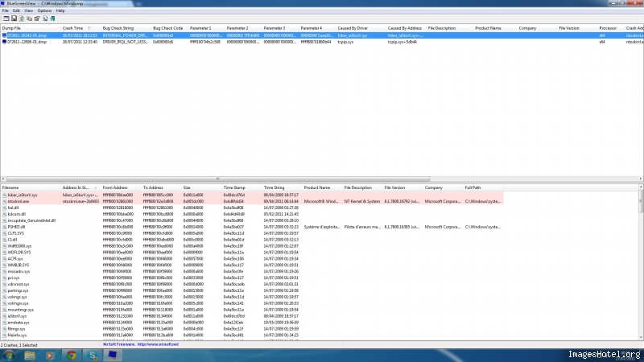This screenshot has height=362, width=644.
Task: Open the Help menu
Action: pyautogui.click(x=60, y=10)
